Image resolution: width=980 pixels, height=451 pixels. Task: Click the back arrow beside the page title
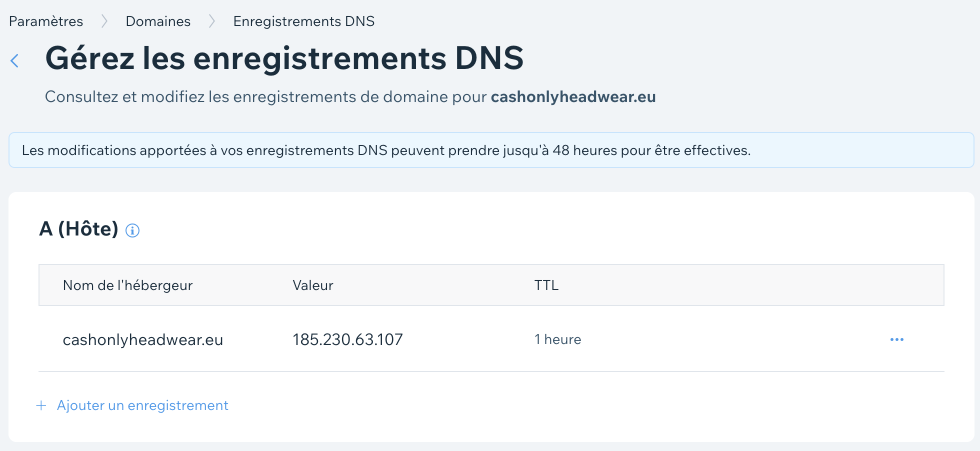[15, 60]
